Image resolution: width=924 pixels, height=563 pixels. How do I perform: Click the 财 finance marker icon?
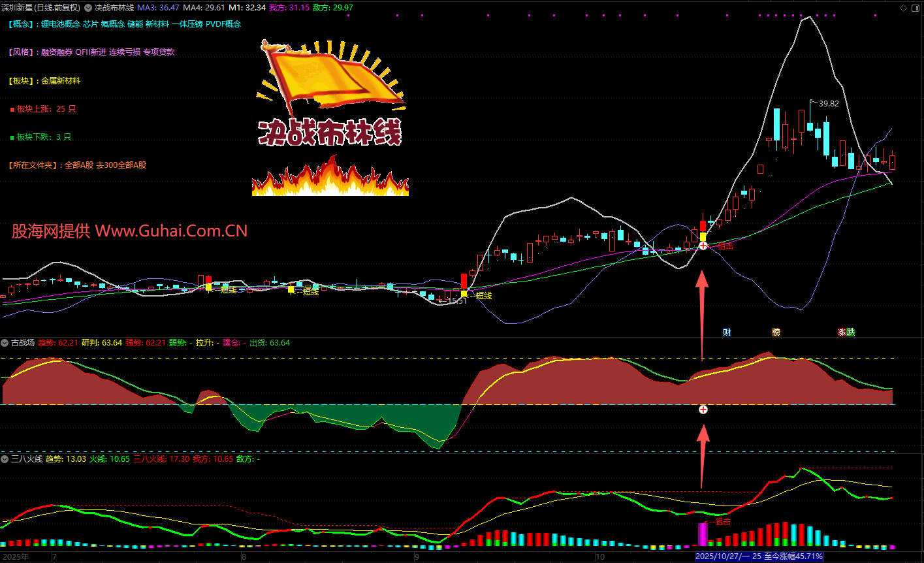click(727, 332)
